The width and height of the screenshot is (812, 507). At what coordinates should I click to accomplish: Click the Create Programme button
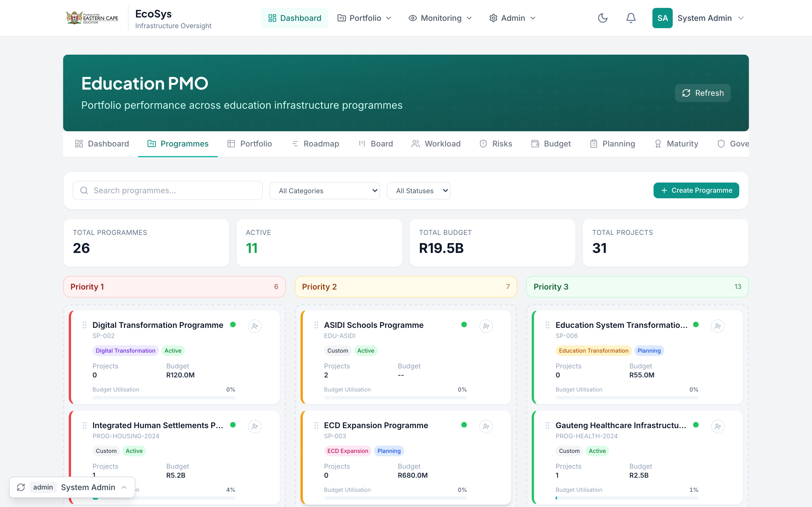[696, 190]
